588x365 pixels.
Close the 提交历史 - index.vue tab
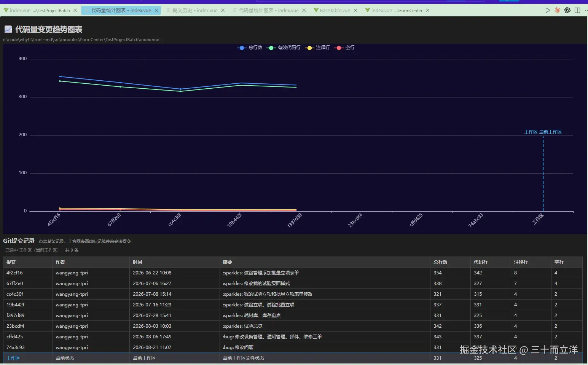223,10
